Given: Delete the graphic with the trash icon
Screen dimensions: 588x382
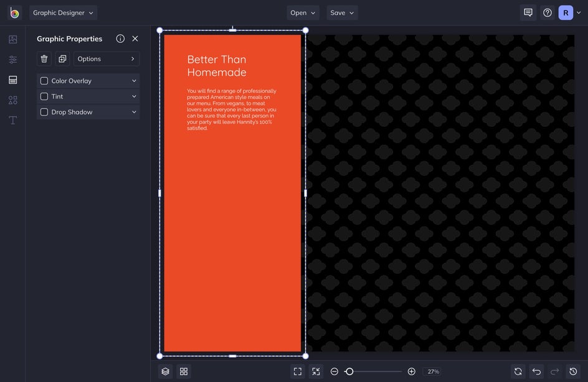Looking at the screenshot, I should pyautogui.click(x=44, y=58).
